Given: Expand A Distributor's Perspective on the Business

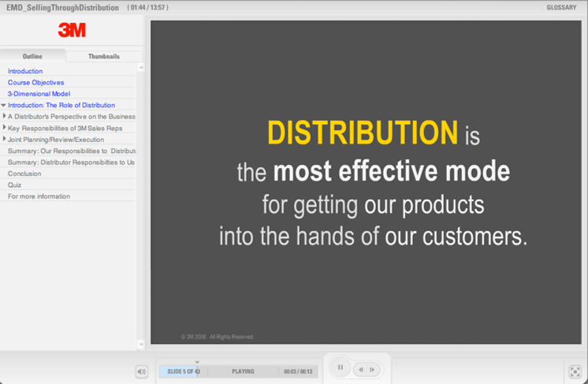Looking at the screenshot, I should 4,116.
